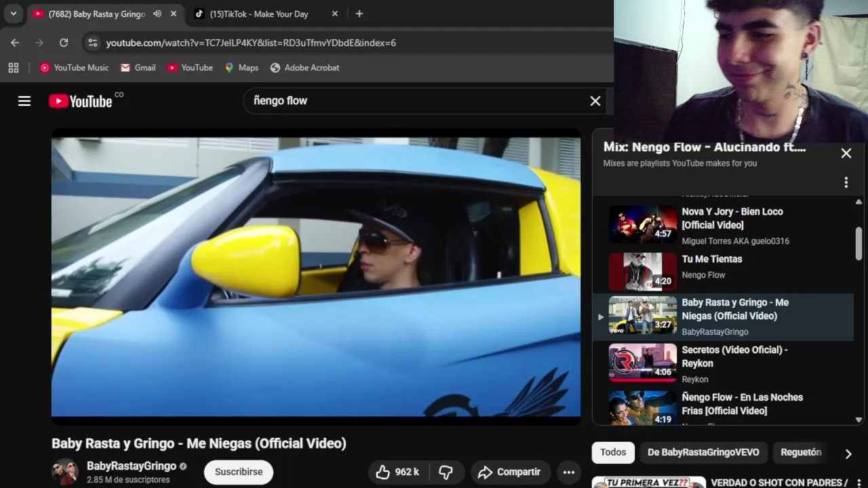Open more actions ellipsis under video

(569, 472)
